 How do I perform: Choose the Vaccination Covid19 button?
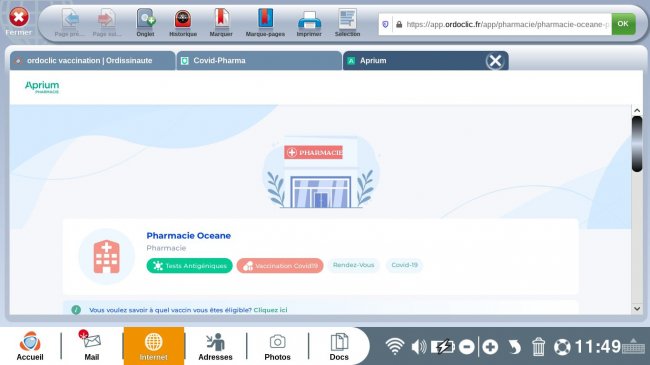coord(280,265)
